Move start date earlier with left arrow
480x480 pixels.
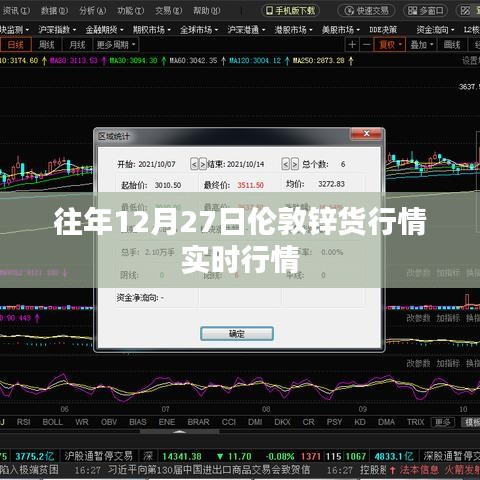coord(194,164)
